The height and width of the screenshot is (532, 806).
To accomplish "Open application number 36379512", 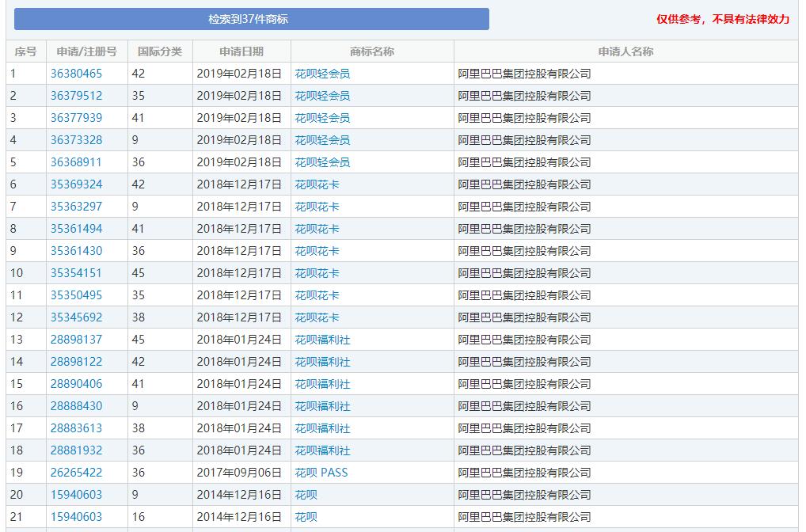I will point(76,96).
